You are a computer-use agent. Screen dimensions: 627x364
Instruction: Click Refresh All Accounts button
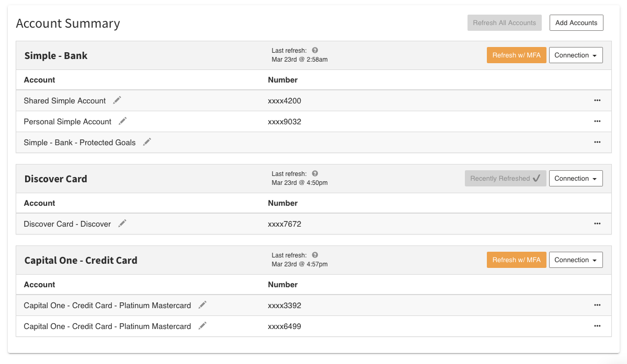(504, 23)
